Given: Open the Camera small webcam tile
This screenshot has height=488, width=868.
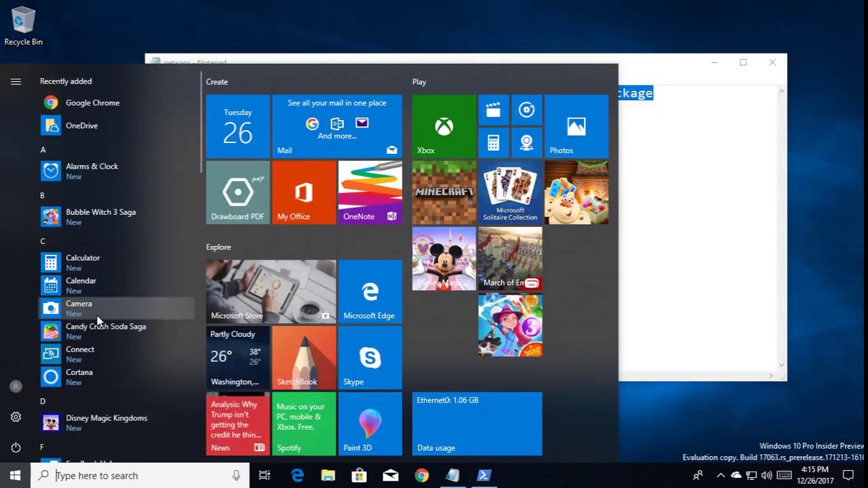Looking at the screenshot, I should click(x=527, y=143).
